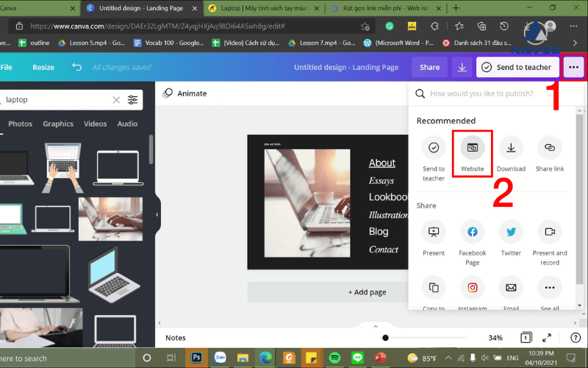The width and height of the screenshot is (588, 368).
Task: Open the outline bookmark
Action: pyautogui.click(x=34, y=43)
